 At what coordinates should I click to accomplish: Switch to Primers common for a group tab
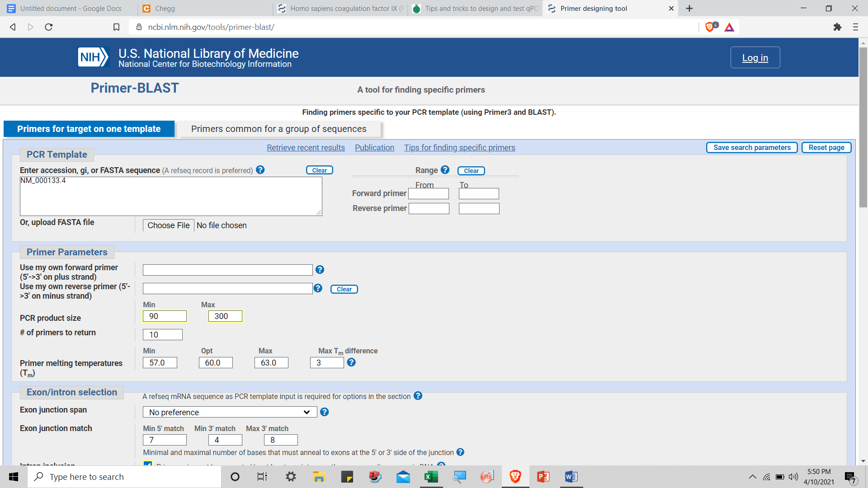[278, 129]
